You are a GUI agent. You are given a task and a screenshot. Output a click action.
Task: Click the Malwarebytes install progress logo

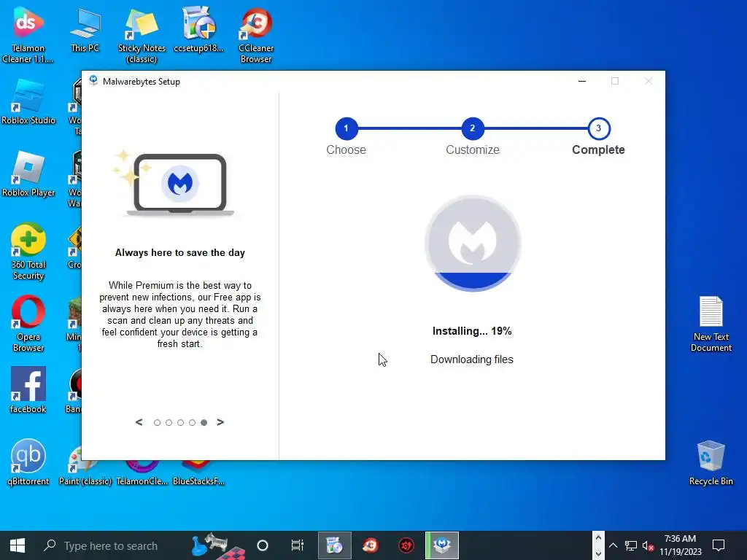pos(473,243)
